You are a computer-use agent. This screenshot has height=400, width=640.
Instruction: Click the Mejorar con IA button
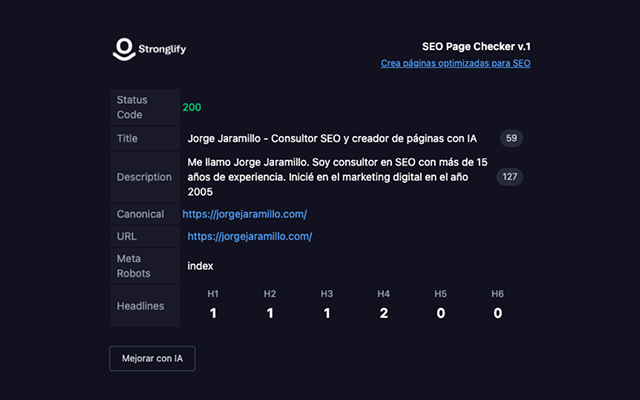(x=152, y=358)
